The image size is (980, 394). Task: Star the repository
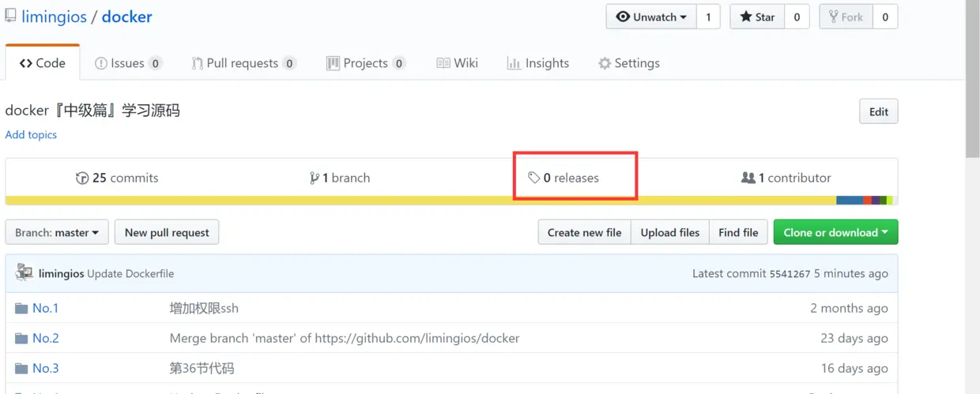coord(757,17)
